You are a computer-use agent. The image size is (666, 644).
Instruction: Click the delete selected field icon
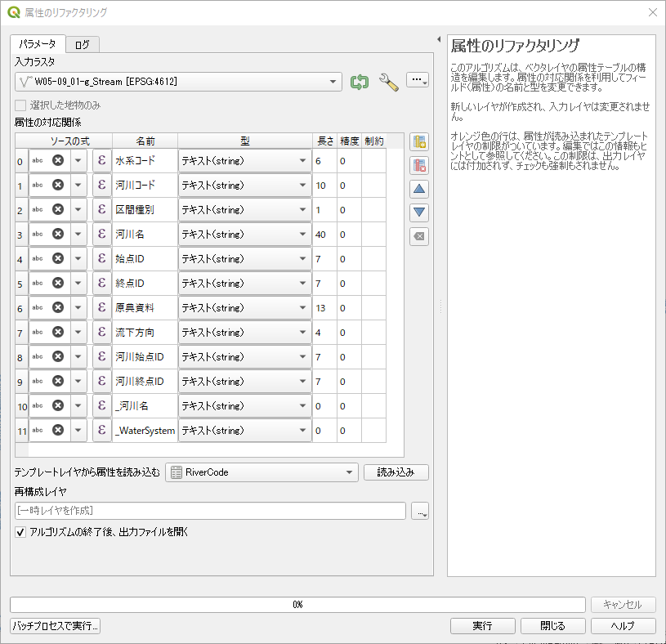pyautogui.click(x=419, y=166)
